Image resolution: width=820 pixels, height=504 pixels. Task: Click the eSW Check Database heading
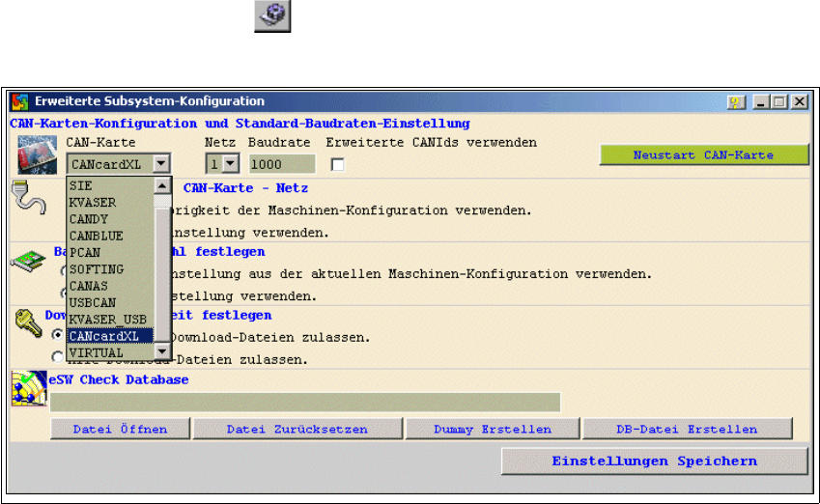pyautogui.click(x=119, y=379)
